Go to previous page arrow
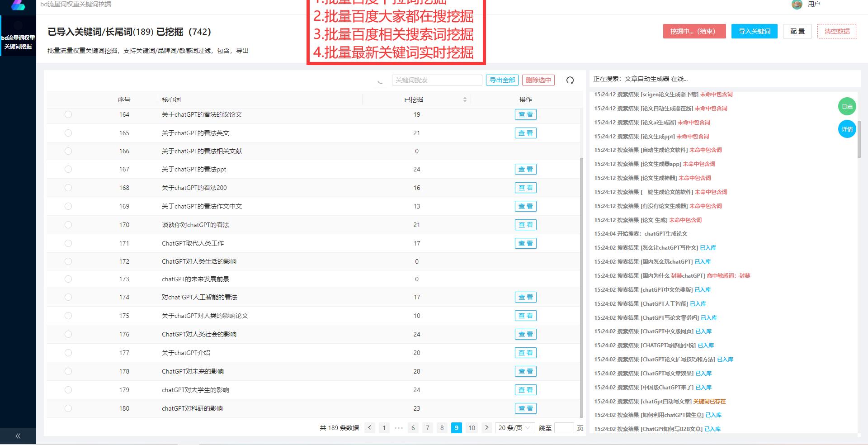Viewport: 868px width, 445px height. coord(370,427)
